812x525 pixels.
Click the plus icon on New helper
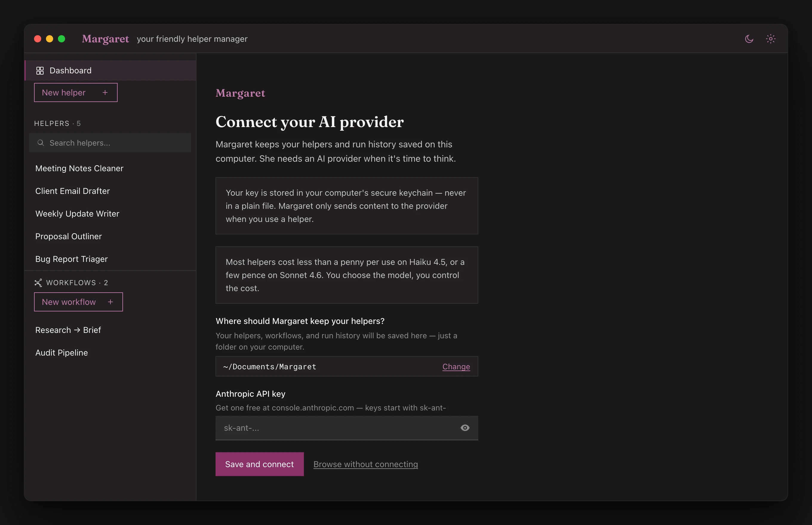tap(105, 92)
